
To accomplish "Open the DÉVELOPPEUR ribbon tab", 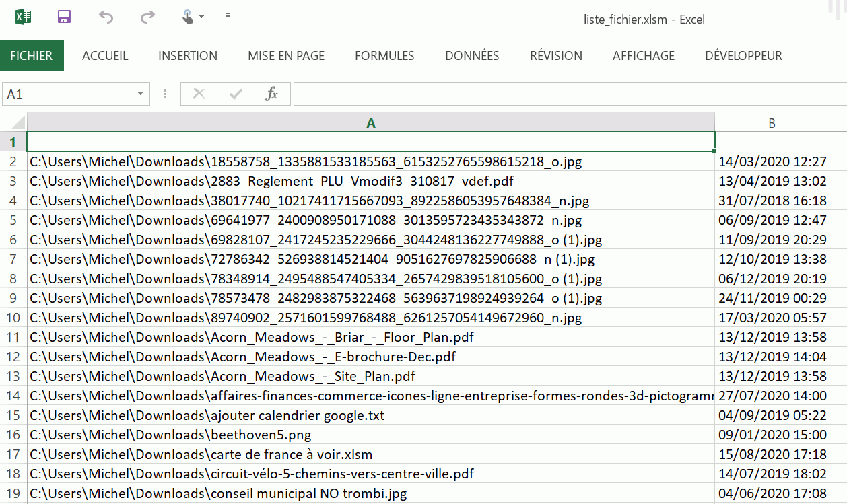I will (743, 56).
